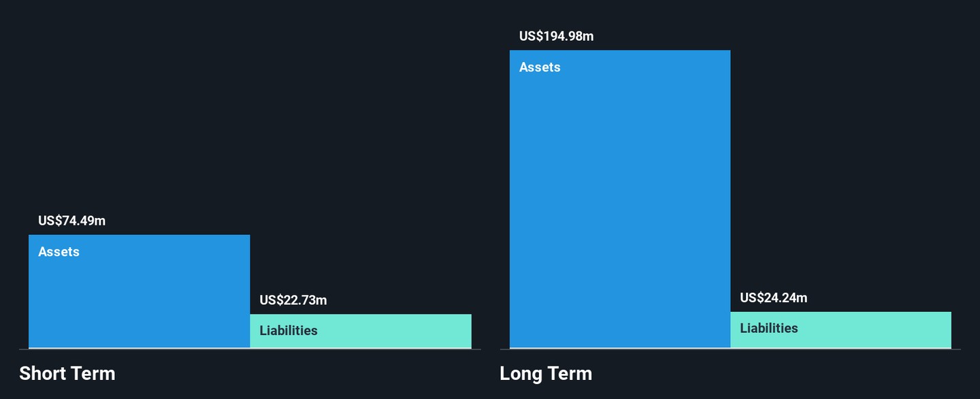Select the US$22.73m value label

point(293,300)
